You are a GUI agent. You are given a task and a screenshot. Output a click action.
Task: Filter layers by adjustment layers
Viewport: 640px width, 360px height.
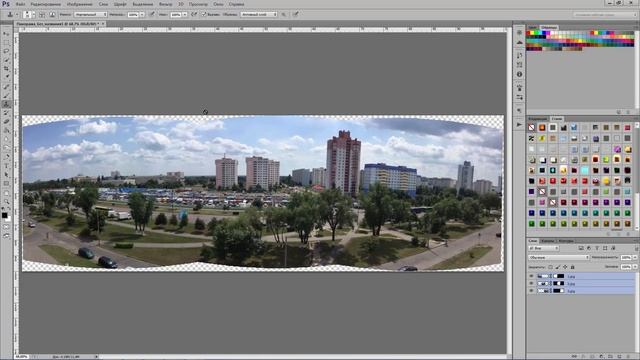589,248
